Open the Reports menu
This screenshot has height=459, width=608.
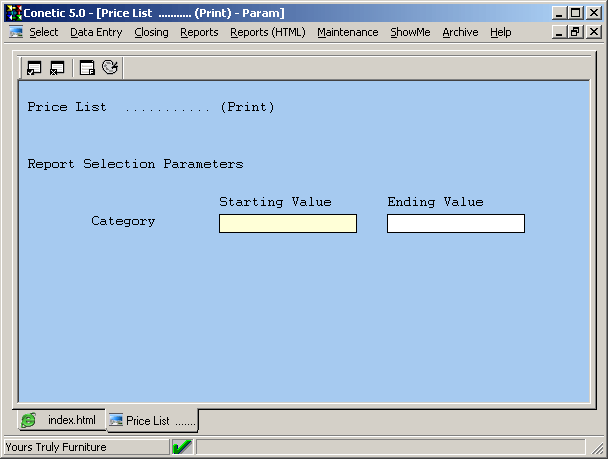click(x=199, y=32)
